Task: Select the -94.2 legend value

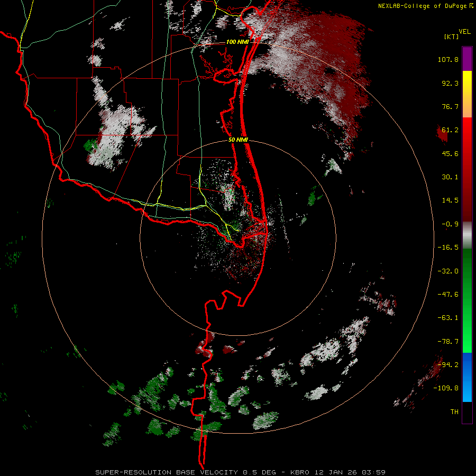Action: point(448,365)
